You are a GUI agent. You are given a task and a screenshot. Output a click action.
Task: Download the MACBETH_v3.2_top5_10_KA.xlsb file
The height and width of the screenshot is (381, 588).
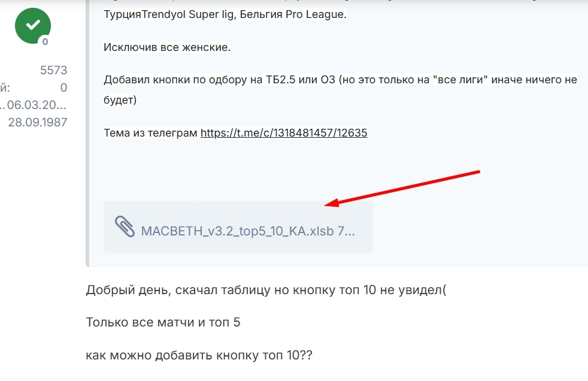click(x=247, y=231)
